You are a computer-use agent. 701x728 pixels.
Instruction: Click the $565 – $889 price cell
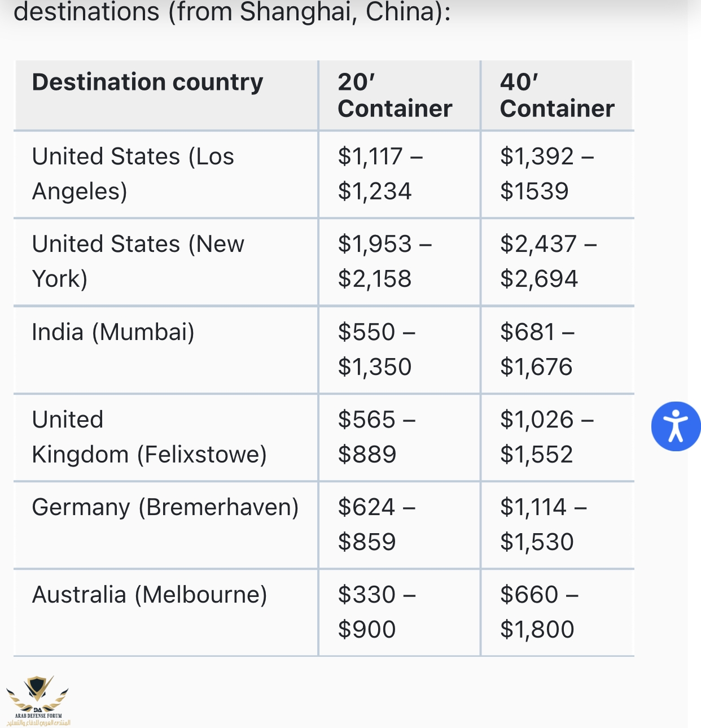pyautogui.click(x=376, y=437)
